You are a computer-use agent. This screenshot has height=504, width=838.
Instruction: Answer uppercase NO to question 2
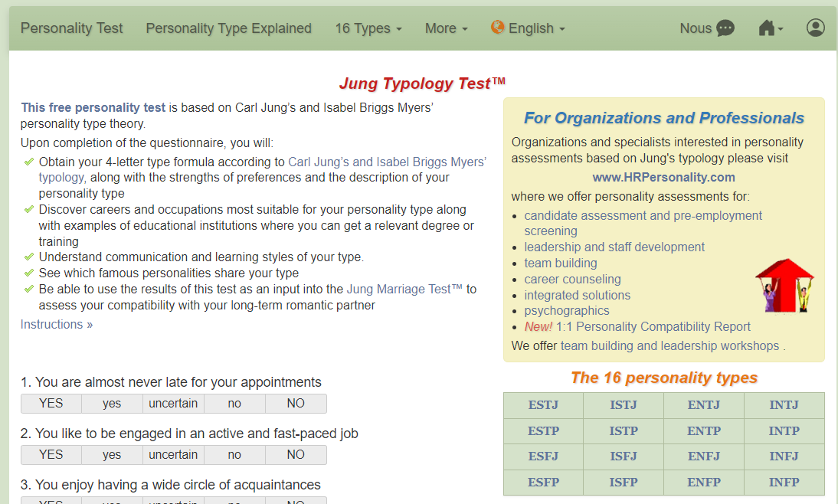[296, 455]
